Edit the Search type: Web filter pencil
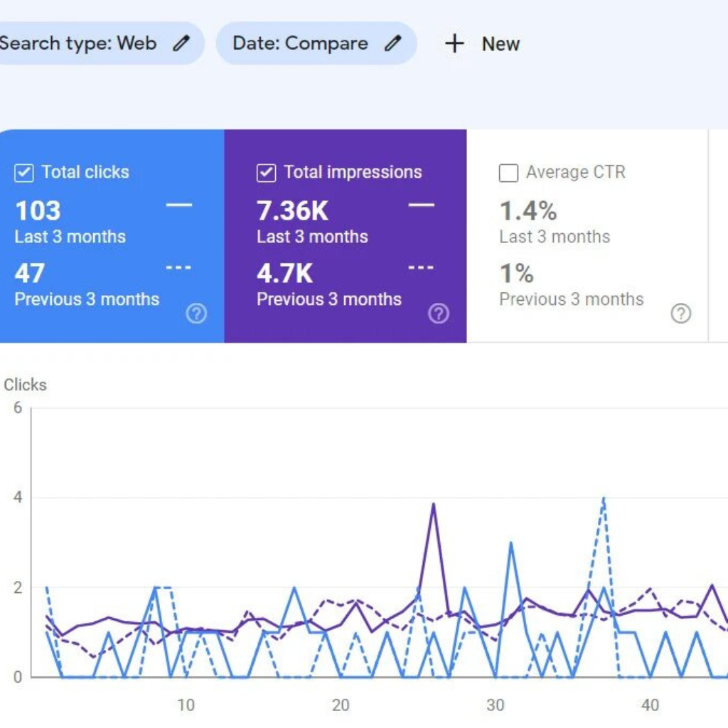728x728 pixels. coord(181,43)
